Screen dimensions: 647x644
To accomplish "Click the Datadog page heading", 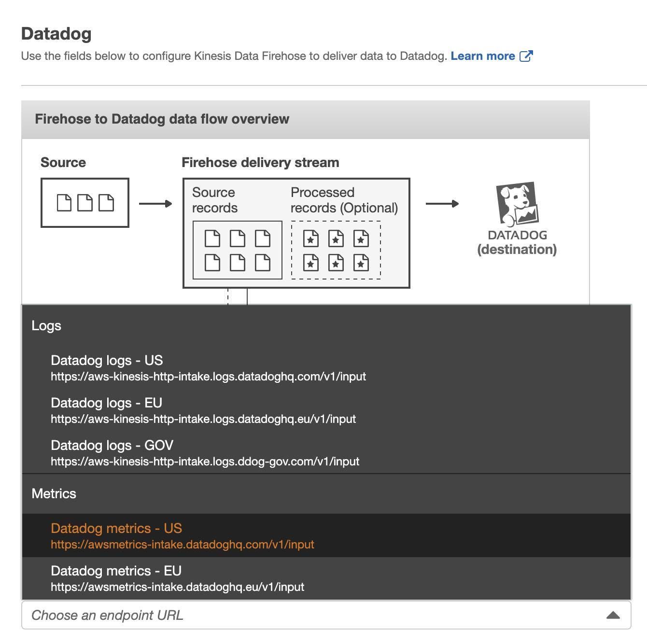I will tap(57, 34).
